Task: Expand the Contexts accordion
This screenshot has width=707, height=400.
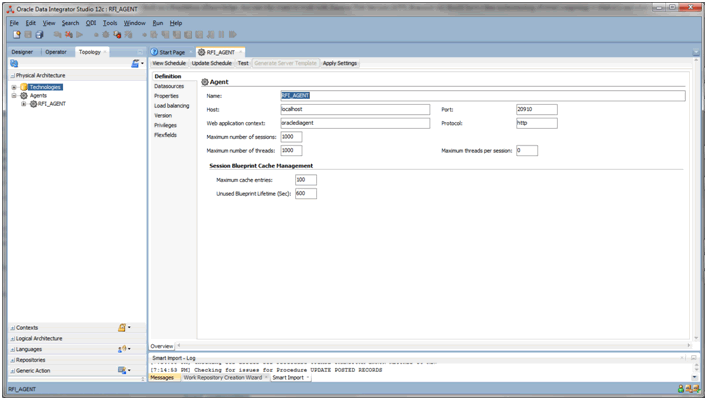Action: (13, 328)
